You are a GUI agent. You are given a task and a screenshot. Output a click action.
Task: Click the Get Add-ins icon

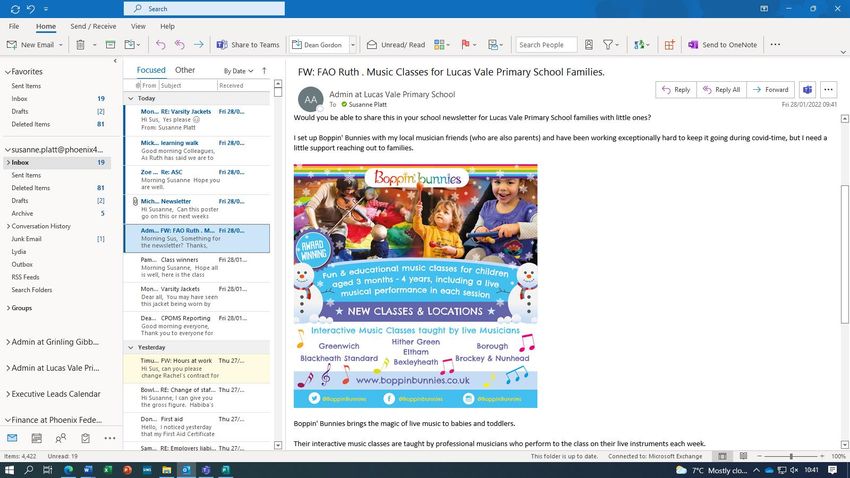coord(669,45)
